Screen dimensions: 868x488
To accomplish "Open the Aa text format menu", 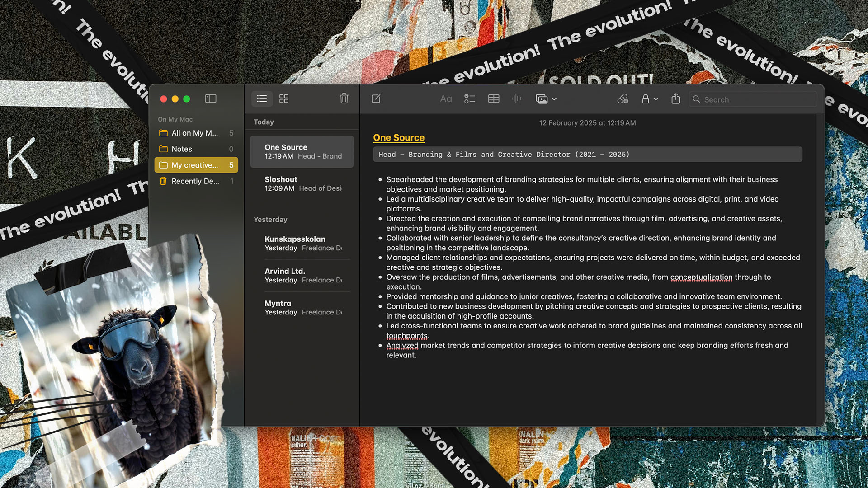I will tap(446, 99).
